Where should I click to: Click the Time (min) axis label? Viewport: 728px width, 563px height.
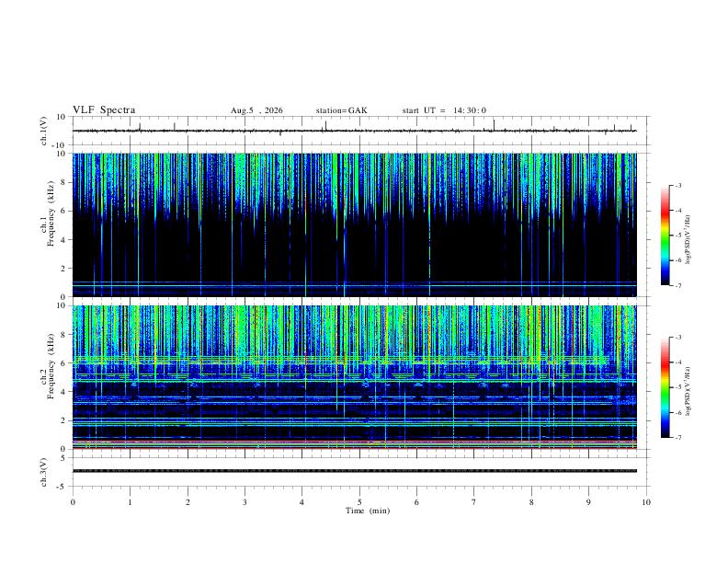(368, 511)
